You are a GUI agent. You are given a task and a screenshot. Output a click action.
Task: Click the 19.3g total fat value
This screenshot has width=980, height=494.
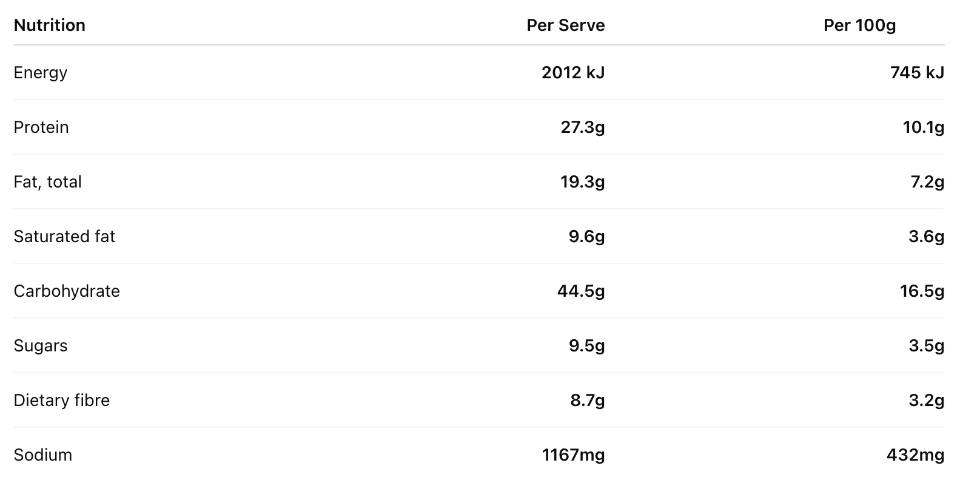tap(583, 182)
